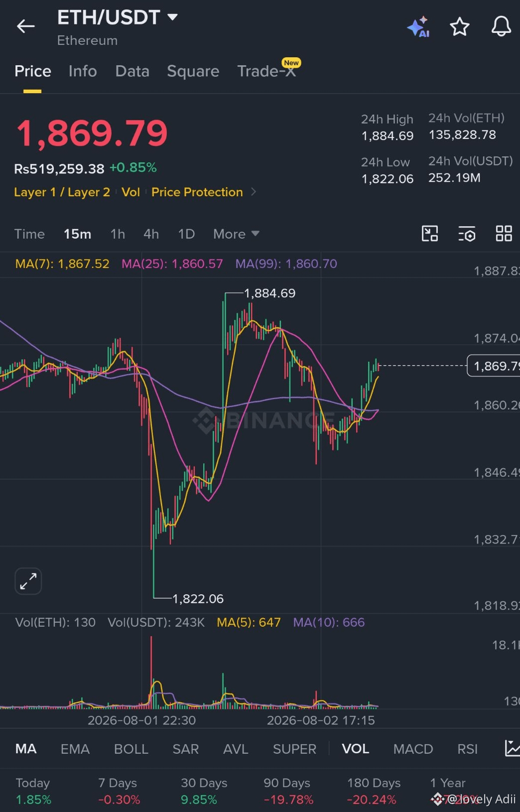Click the MA(99) 1,860.70 legend
Image resolution: width=520 pixels, height=812 pixels.
[286, 264]
